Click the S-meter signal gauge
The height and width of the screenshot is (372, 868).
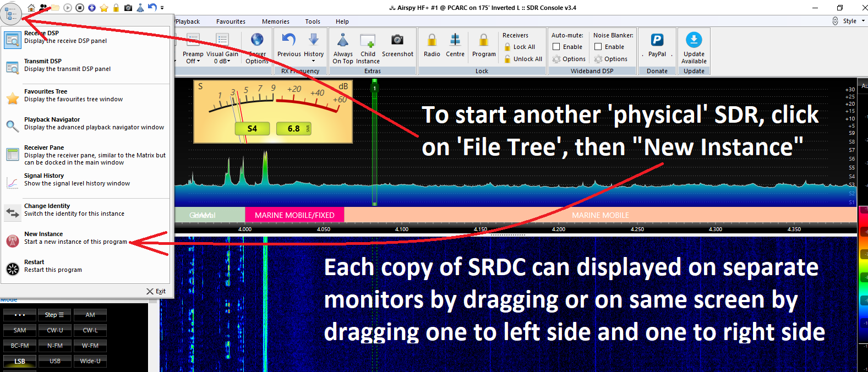coord(273,112)
